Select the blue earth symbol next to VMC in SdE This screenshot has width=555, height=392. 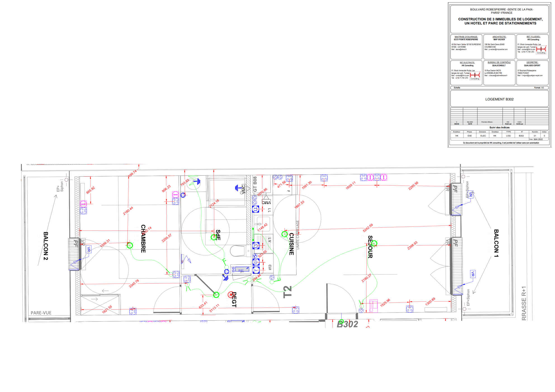tap(237, 188)
